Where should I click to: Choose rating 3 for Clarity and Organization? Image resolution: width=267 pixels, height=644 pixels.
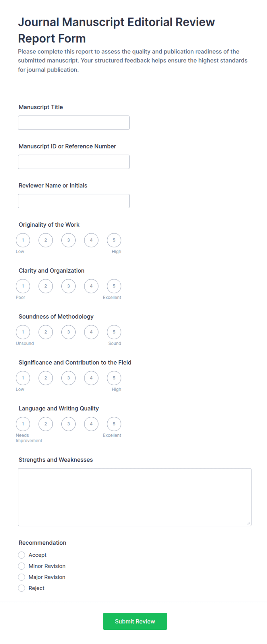tap(68, 286)
